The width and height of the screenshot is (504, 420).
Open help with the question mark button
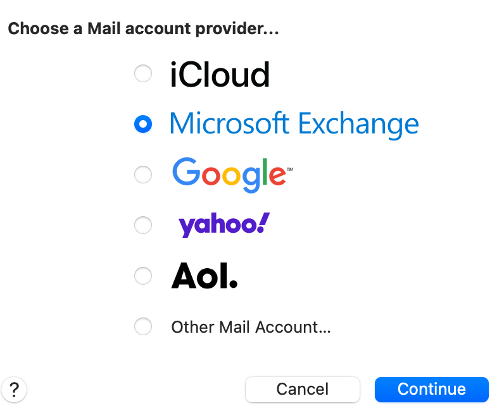point(14,390)
